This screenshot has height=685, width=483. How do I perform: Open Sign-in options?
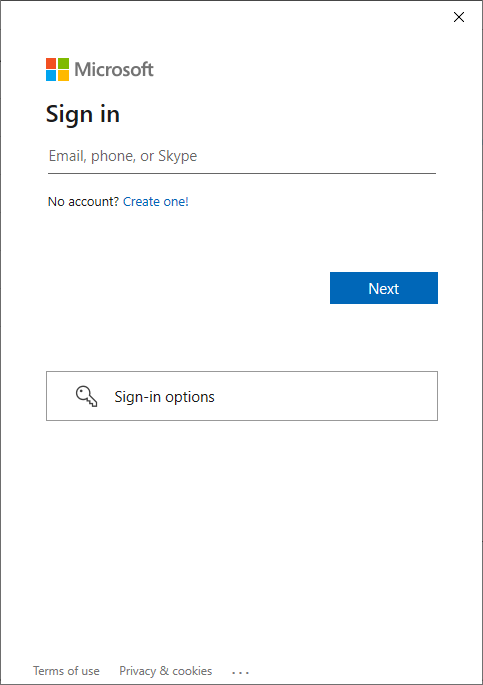pos(242,396)
